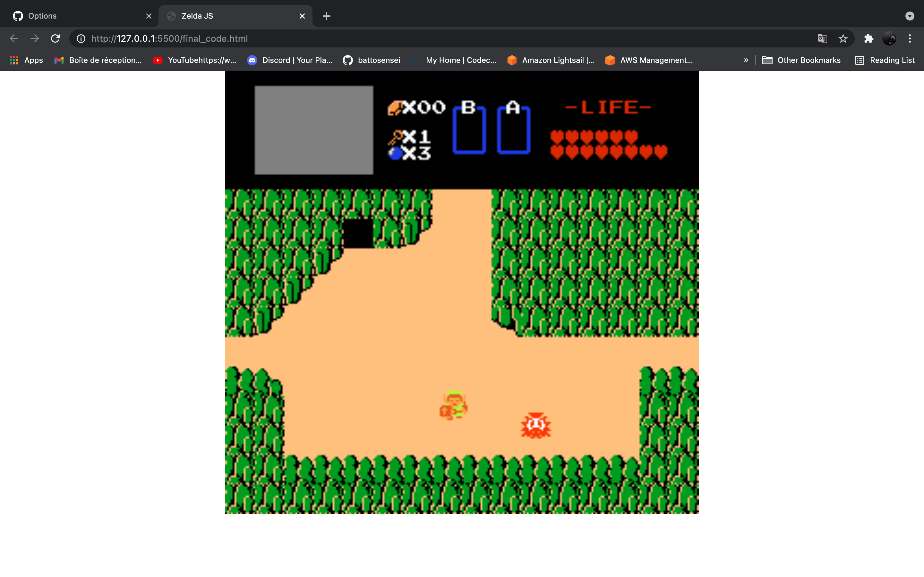Open the Other Bookmarks folder
This screenshot has height=577, width=924.
[x=801, y=60]
